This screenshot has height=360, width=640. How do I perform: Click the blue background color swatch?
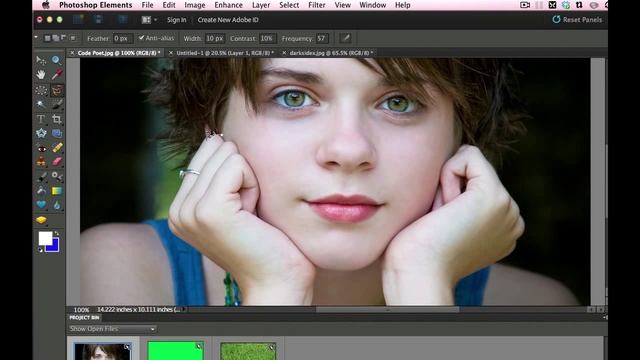click(x=55, y=247)
